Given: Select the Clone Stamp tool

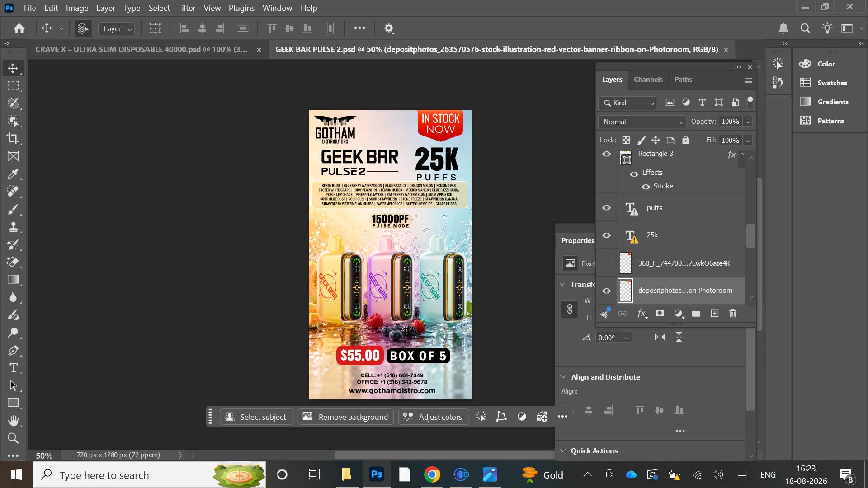Looking at the screenshot, I should coord(13,227).
